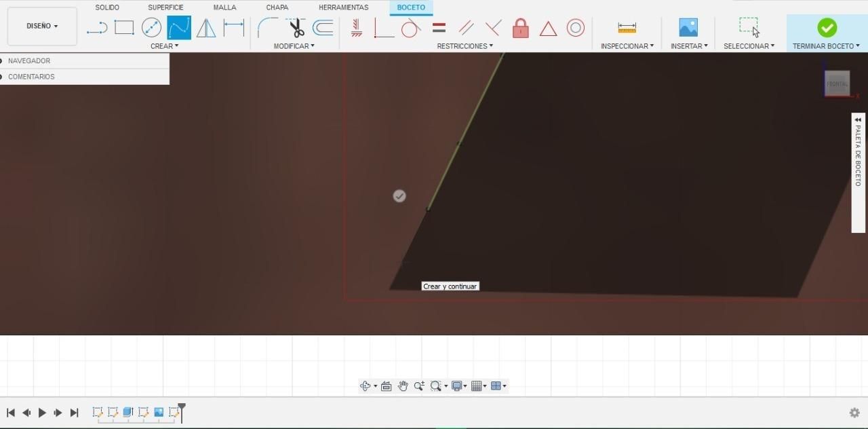Apply the Midpoint triangle constraint
The image size is (868, 429).
coord(548,29)
